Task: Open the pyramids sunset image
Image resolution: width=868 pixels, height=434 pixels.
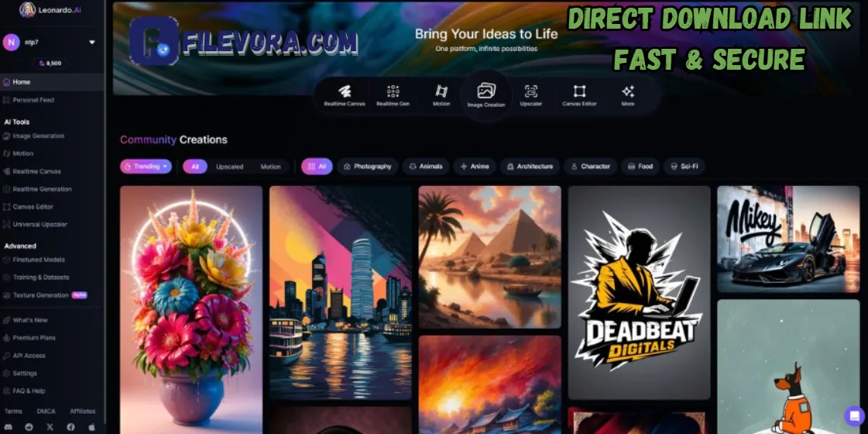Action: 490,257
